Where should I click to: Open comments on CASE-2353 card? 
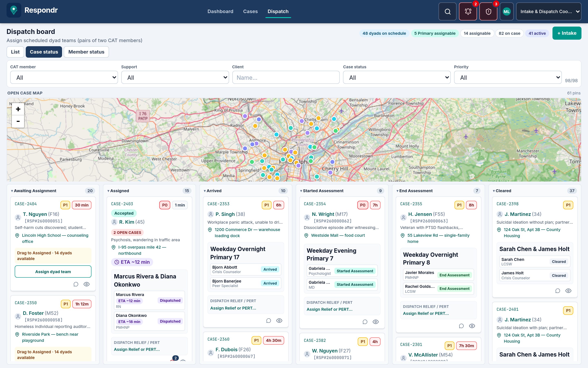pyautogui.click(x=268, y=321)
